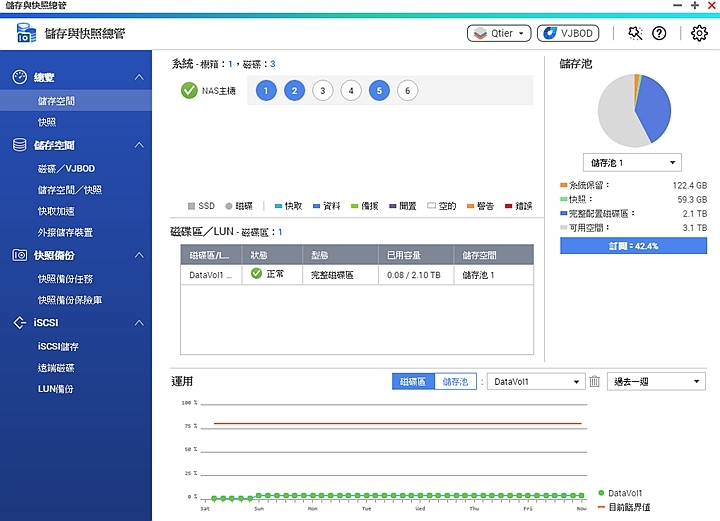This screenshot has height=521, width=720.
Task: Select 儲存空間 under 總覽 in sidebar
Action: pyautogui.click(x=76, y=101)
